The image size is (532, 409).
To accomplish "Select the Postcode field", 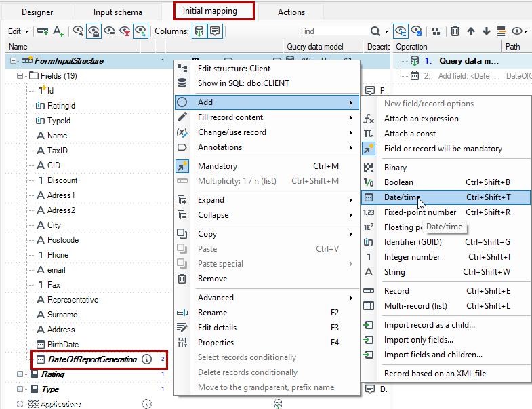I will tap(63, 240).
